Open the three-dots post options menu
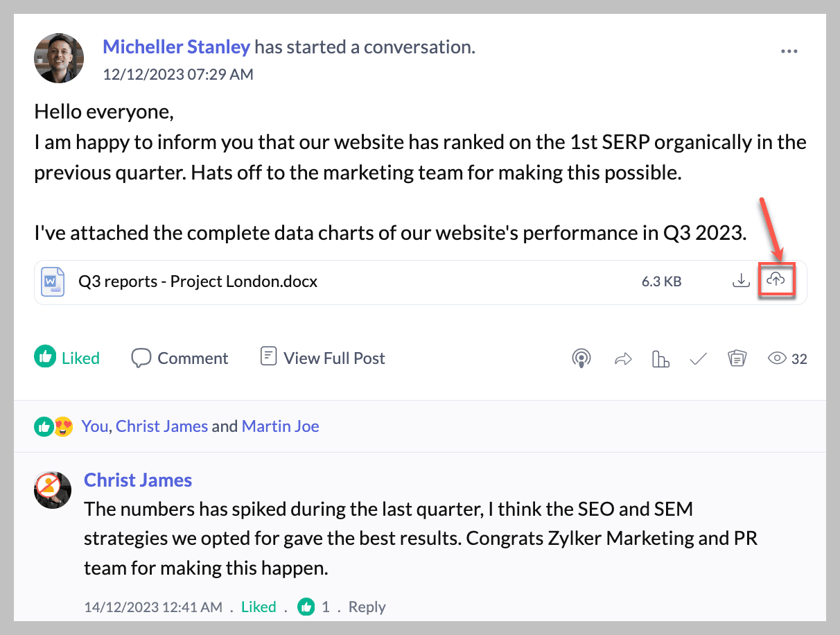The width and height of the screenshot is (840, 635). tap(789, 51)
